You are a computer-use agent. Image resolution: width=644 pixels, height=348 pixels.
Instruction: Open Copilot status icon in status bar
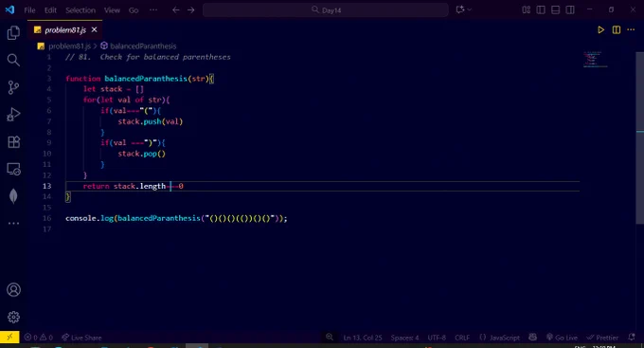coord(532,338)
